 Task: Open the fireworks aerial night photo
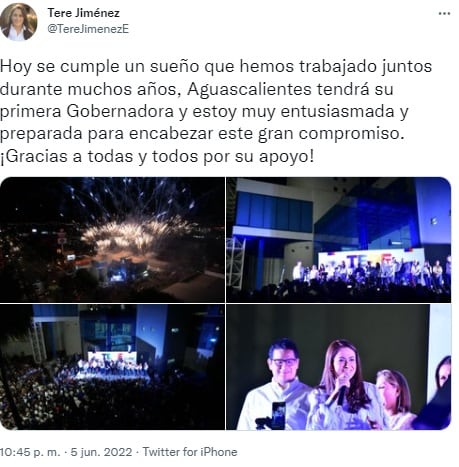point(112,240)
